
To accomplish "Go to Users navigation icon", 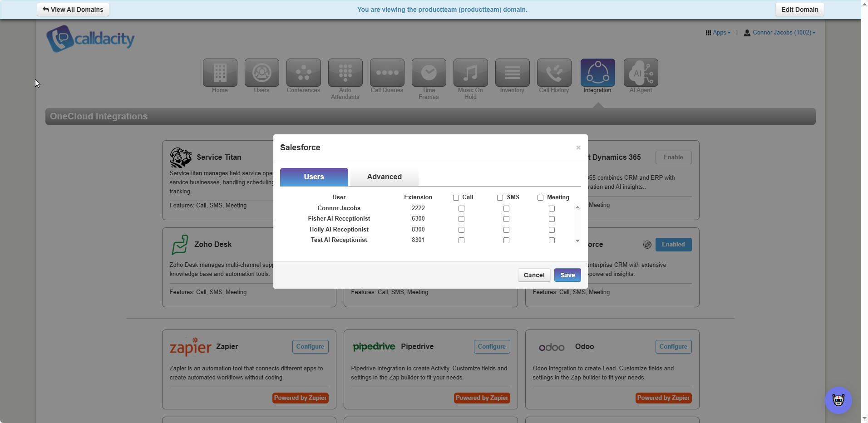I will [261, 73].
